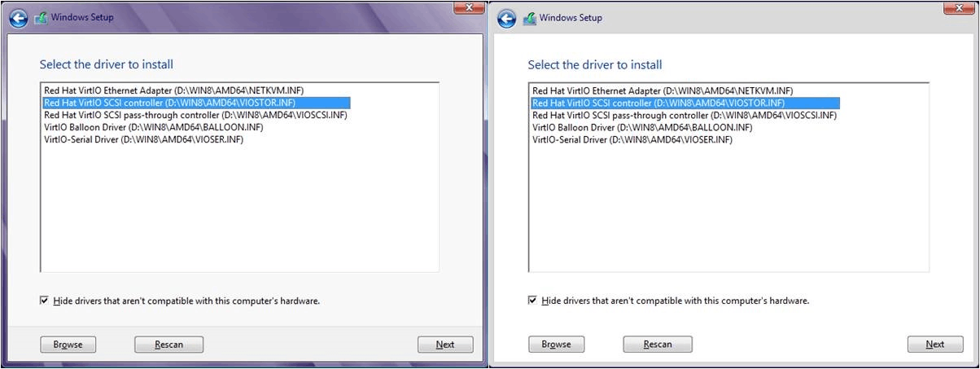
Task: Toggle Hide incompatible drivers checkbox in right window
Action: coord(532,301)
